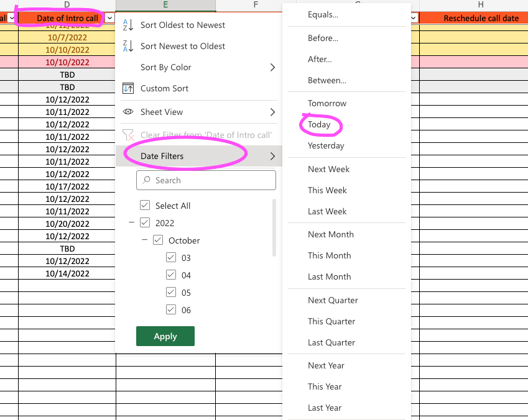
Task: Expand the Sort By Color submenu arrow
Action: tap(272, 67)
